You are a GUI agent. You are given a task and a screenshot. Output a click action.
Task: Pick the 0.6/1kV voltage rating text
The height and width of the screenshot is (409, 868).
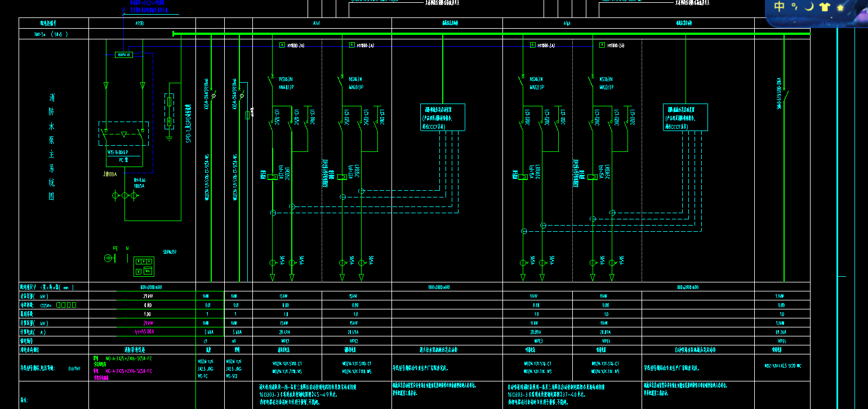[73, 369]
